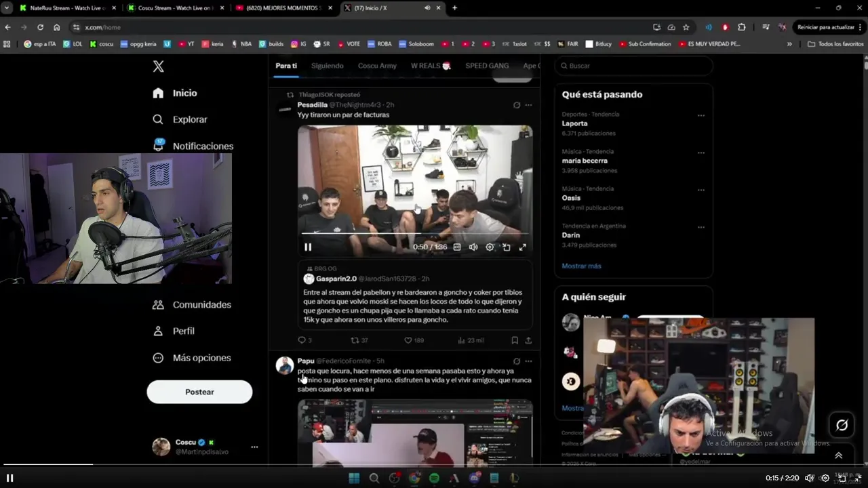This screenshot has height=488, width=868.
Task: Bookmark the Pesadilla tweet
Action: pos(515,340)
